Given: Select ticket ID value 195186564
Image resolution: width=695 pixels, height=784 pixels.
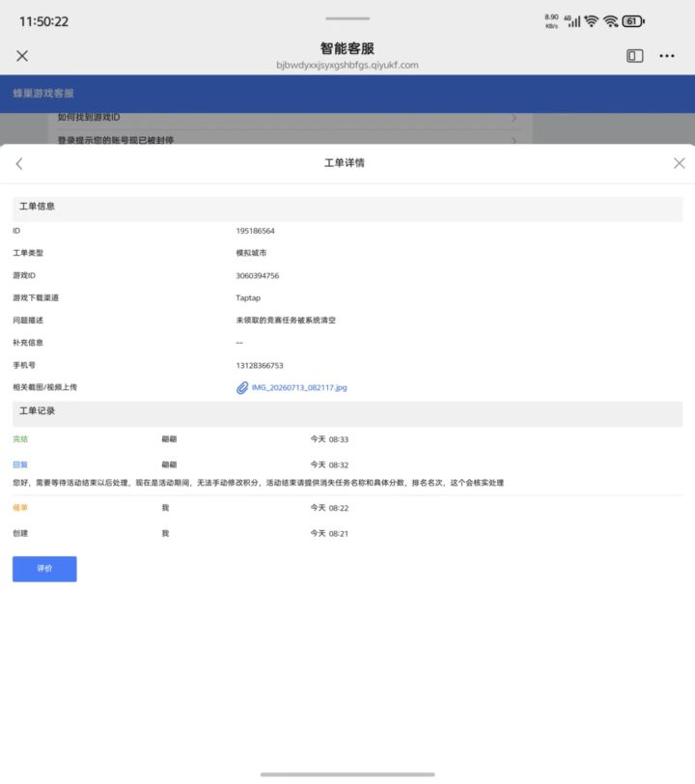Looking at the screenshot, I should coord(255,231).
